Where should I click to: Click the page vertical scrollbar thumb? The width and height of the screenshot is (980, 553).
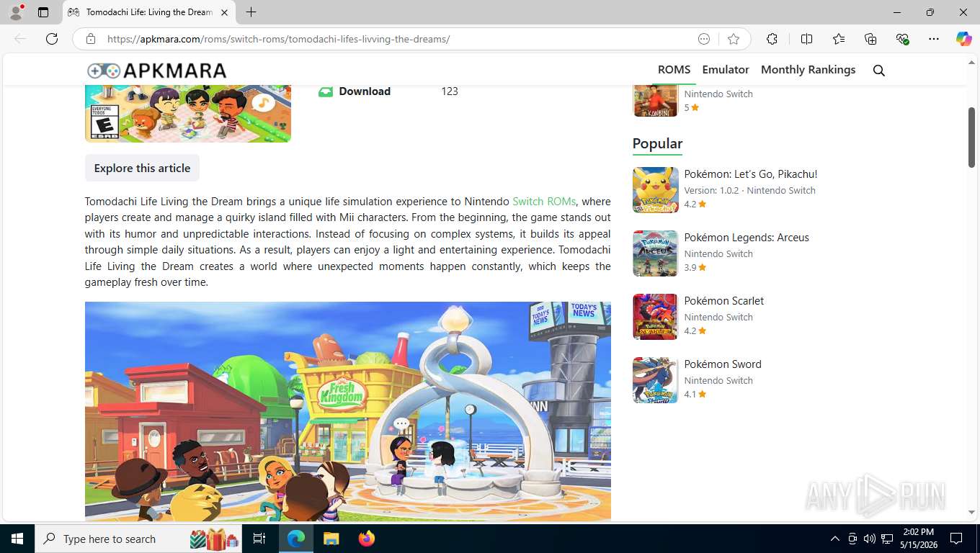coord(971,138)
